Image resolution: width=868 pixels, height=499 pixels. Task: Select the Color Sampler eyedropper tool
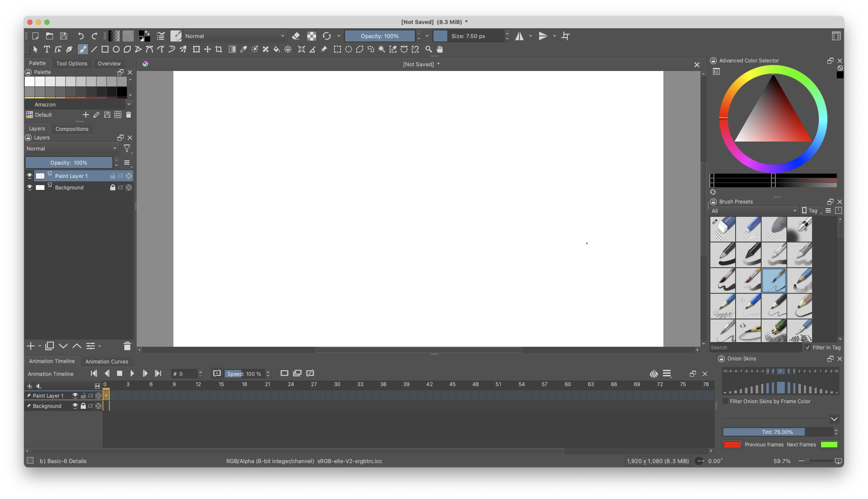pos(243,49)
